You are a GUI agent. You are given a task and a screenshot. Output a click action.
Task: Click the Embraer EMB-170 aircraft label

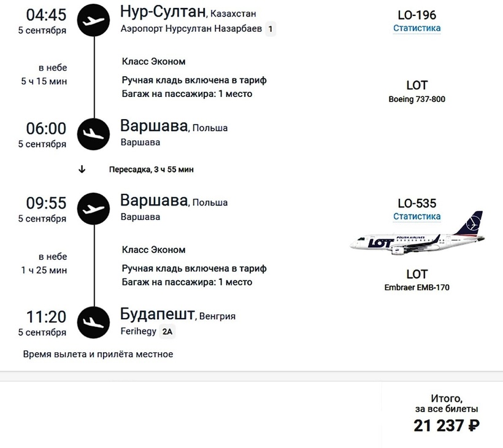tap(417, 287)
